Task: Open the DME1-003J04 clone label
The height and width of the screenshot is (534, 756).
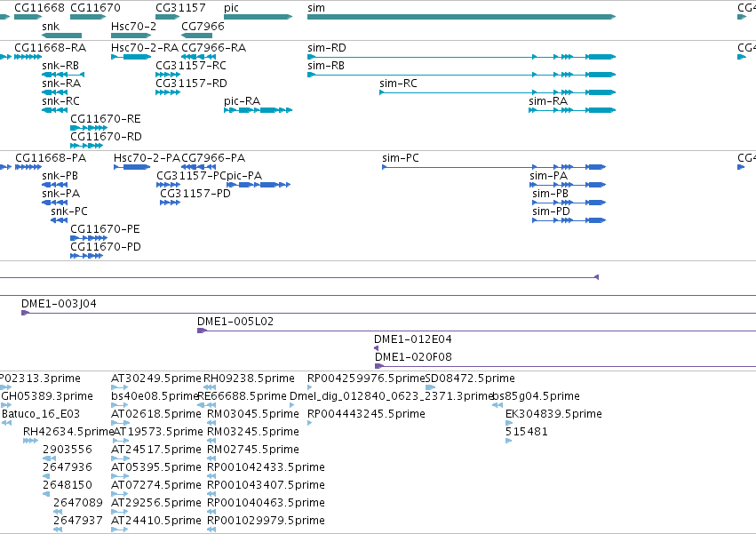Action: point(59,304)
